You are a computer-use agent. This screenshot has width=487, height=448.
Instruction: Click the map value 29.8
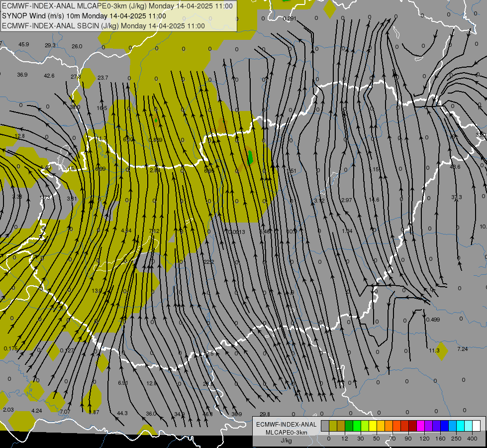[x=265, y=414]
